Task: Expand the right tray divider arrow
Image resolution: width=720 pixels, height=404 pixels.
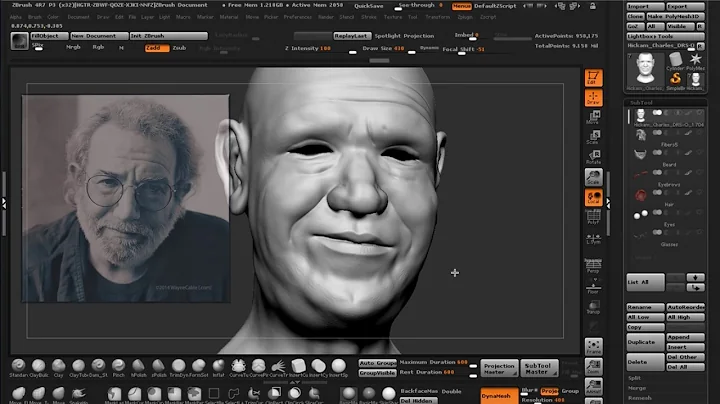Action: 608,203
